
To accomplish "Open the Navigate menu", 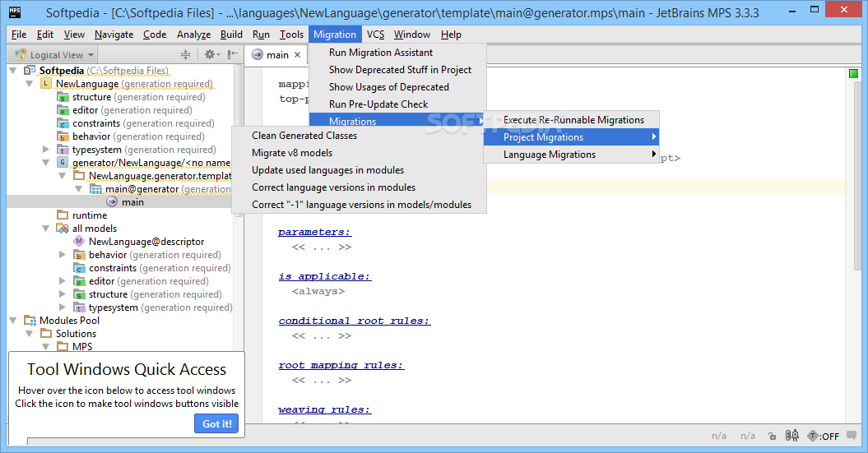I will pyautogui.click(x=114, y=35).
